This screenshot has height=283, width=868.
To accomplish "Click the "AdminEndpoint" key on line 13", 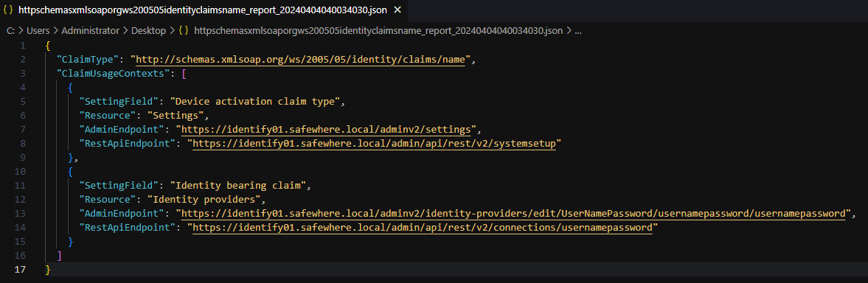I will [122, 214].
